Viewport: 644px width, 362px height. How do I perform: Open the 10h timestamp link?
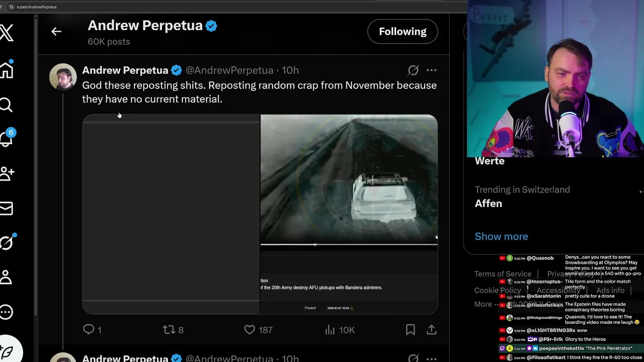point(290,70)
